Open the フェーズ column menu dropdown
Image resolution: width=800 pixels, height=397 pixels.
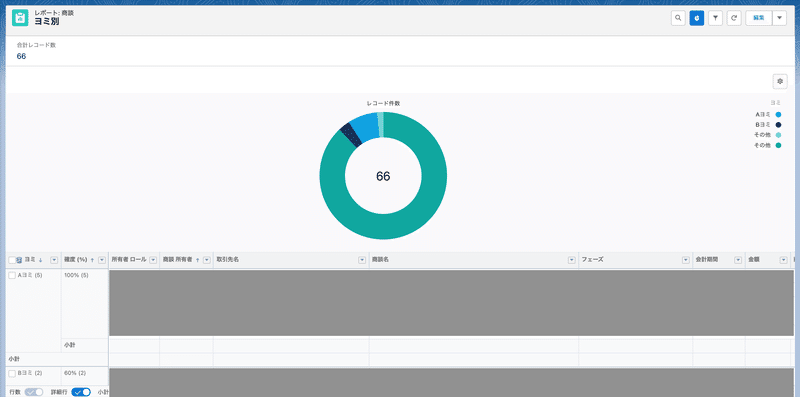pos(686,260)
